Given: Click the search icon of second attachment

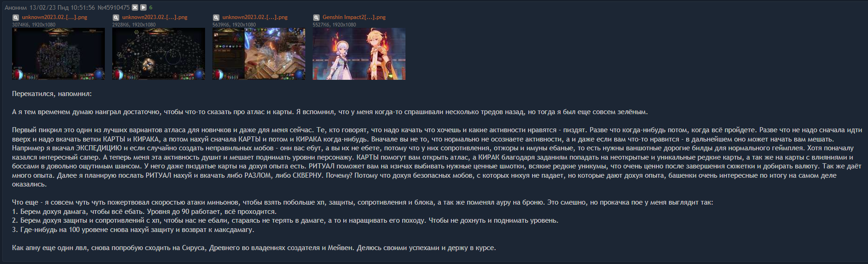Looking at the screenshot, I should coord(116,18).
